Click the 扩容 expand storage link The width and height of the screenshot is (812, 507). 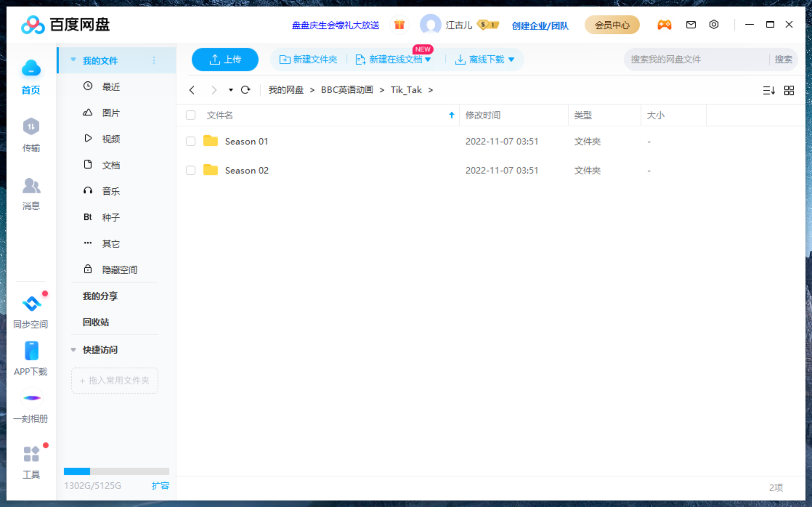tap(160, 486)
